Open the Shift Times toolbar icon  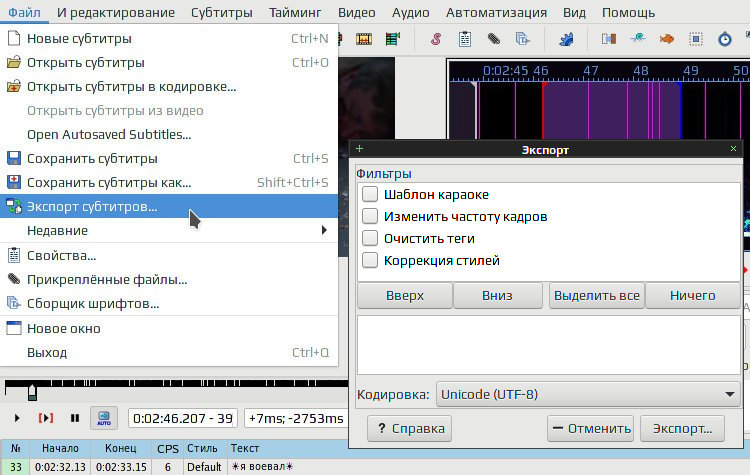click(x=609, y=39)
